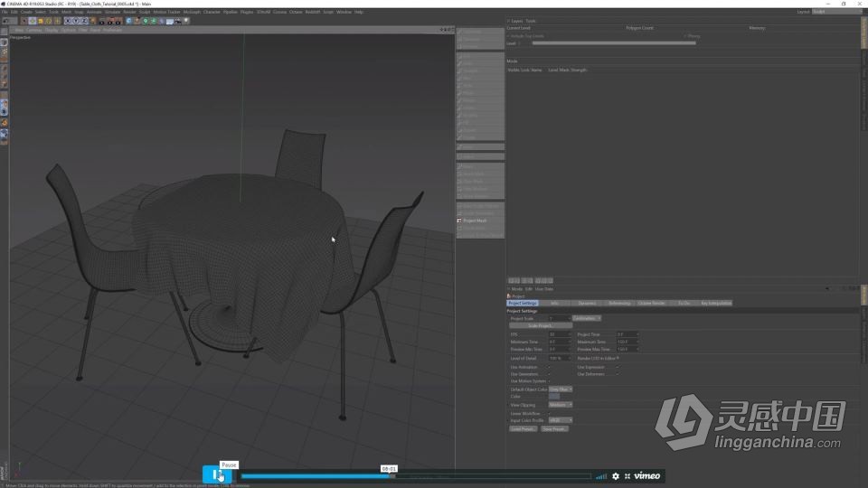This screenshot has height=488, width=868.
Task: Run the Project Mesh command
Action: [x=480, y=221]
